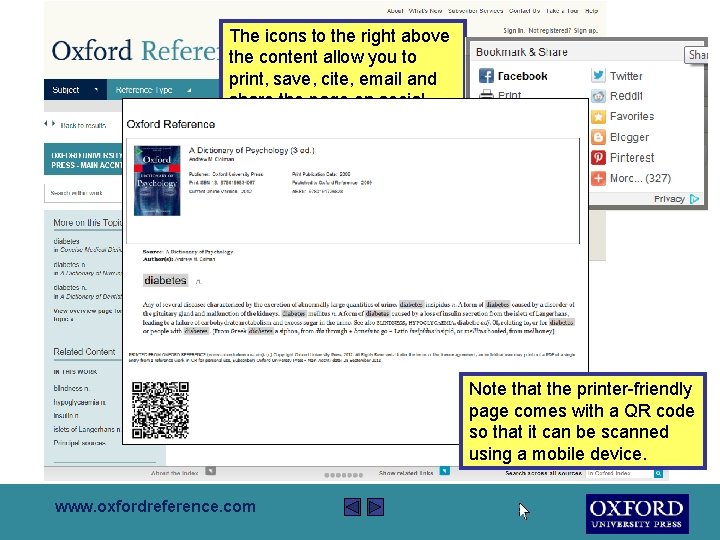Image resolution: width=720 pixels, height=540 pixels.
Task: Click the Privacy link
Action: point(669,199)
